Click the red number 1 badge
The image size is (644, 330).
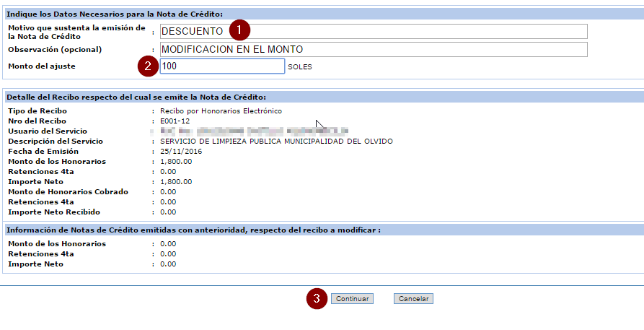239,30
